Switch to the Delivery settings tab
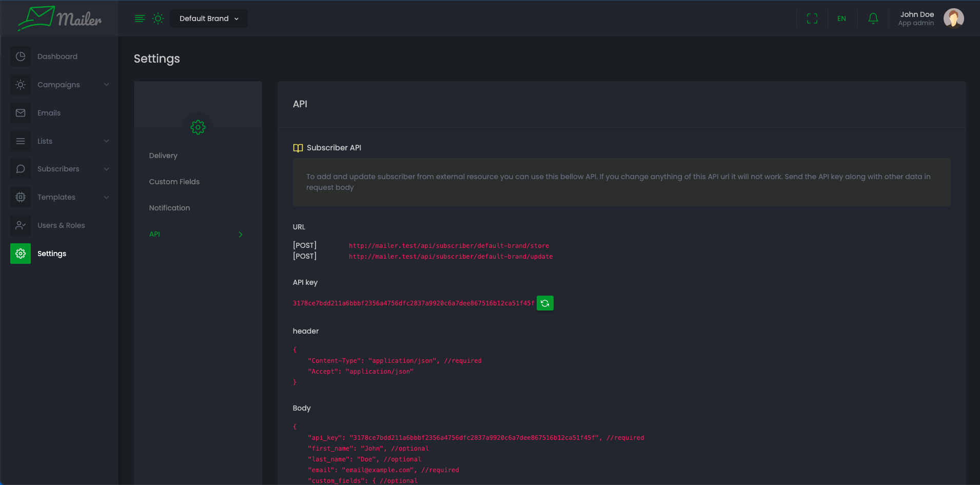Viewport: 980px width, 485px height. pos(163,156)
